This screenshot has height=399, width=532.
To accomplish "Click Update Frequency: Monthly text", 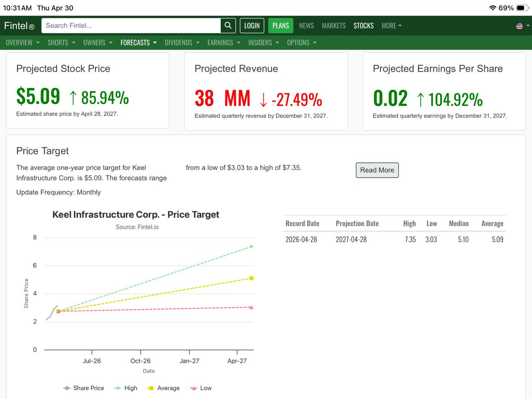I will 59,192.
